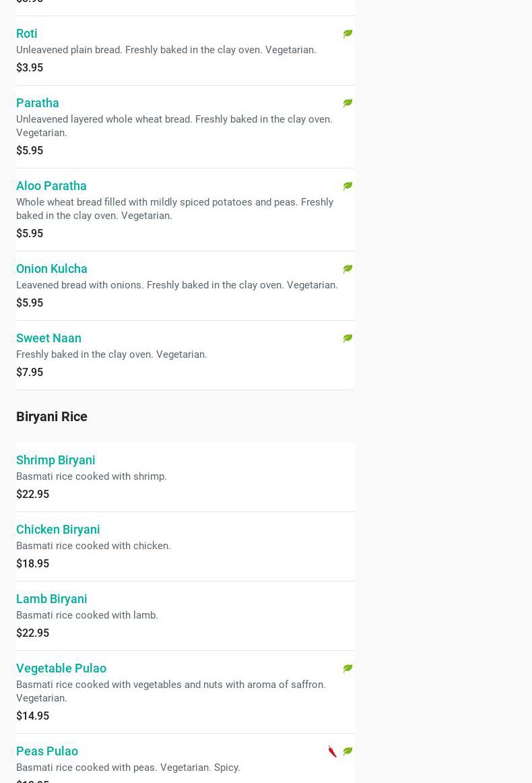Select the Lamb Biryani item

coord(52,599)
